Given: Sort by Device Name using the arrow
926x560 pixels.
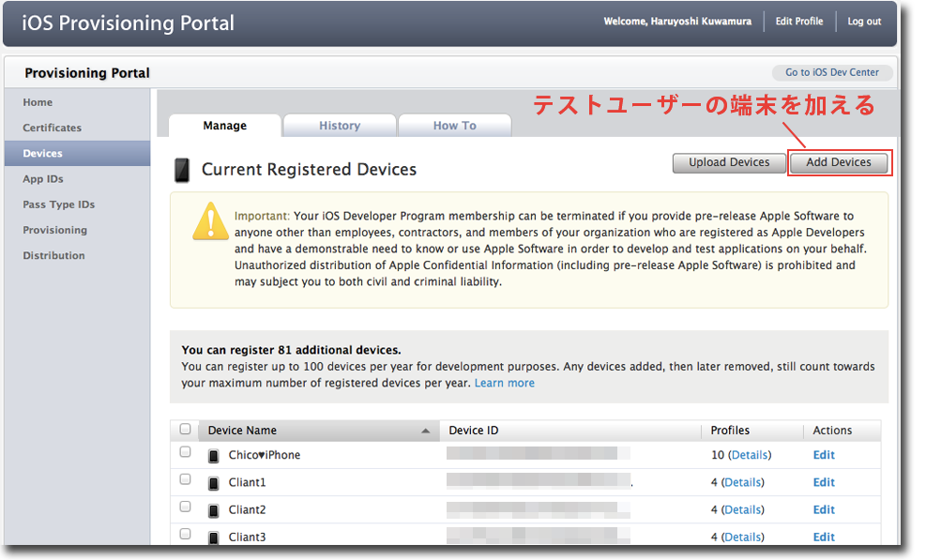Looking at the screenshot, I should click(x=426, y=431).
